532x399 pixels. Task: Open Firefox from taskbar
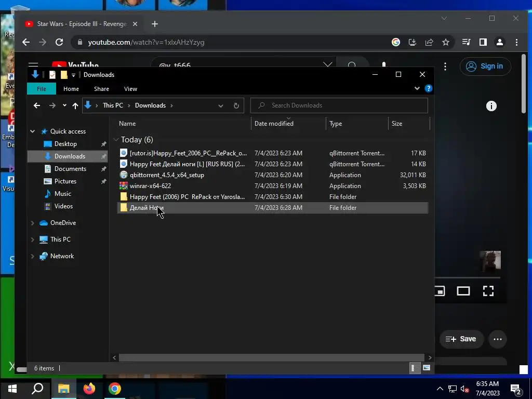(89, 389)
